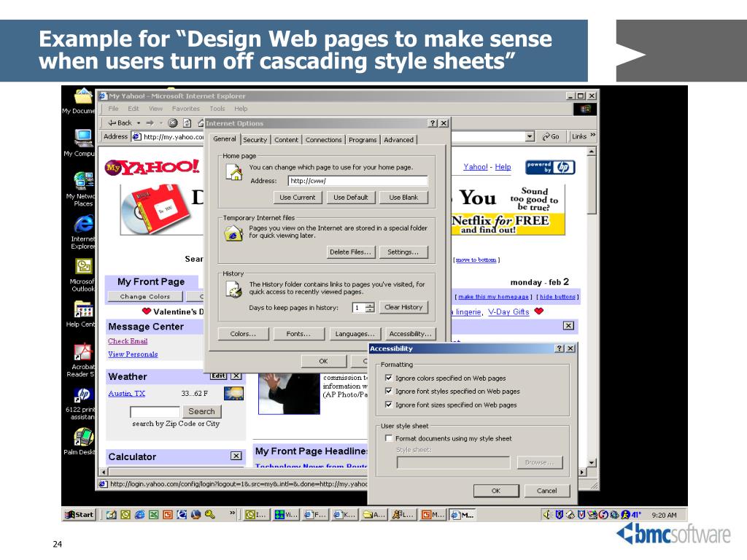747x560 pixels.
Task: Click the home page Address input field
Action: (357, 181)
